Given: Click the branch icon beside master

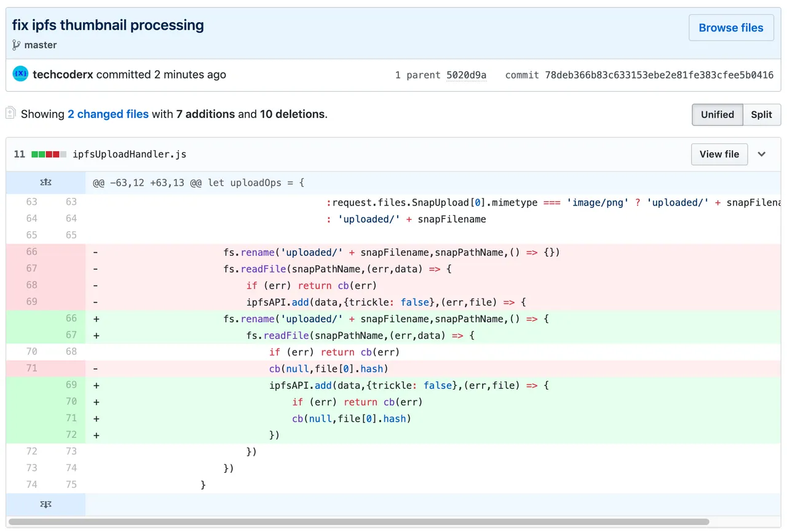Looking at the screenshot, I should 16,45.
